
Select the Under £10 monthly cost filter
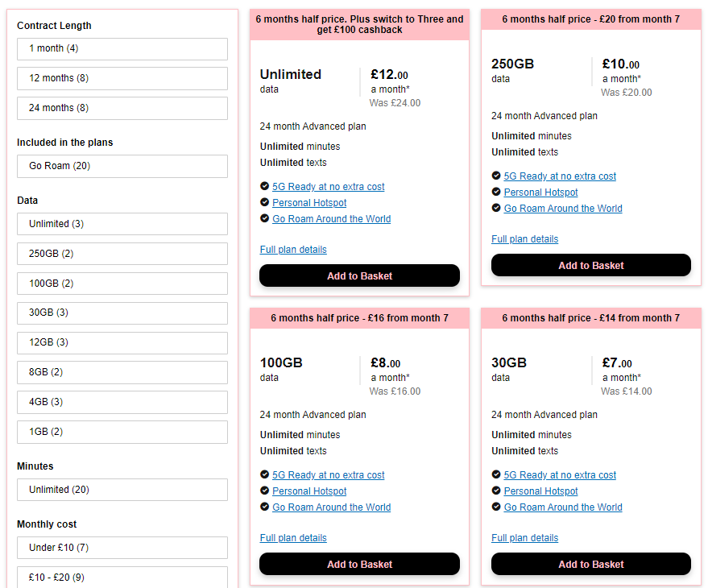pyautogui.click(x=122, y=548)
